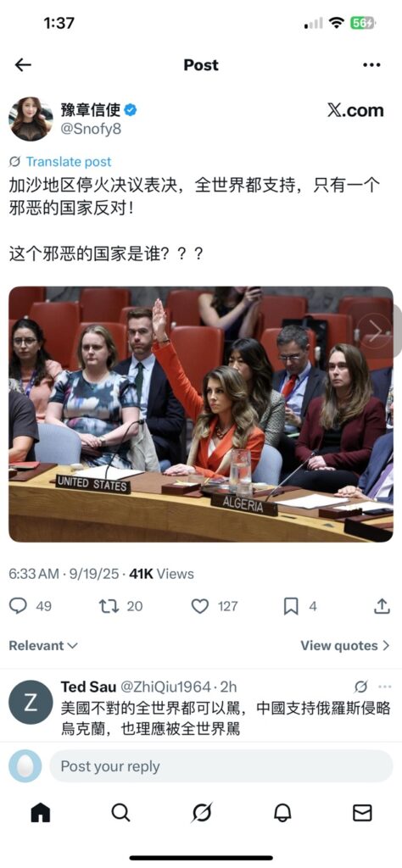The height and width of the screenshot is (868, 402).
Task: Expand the Relevant sort dropdown
Action: 43,645
